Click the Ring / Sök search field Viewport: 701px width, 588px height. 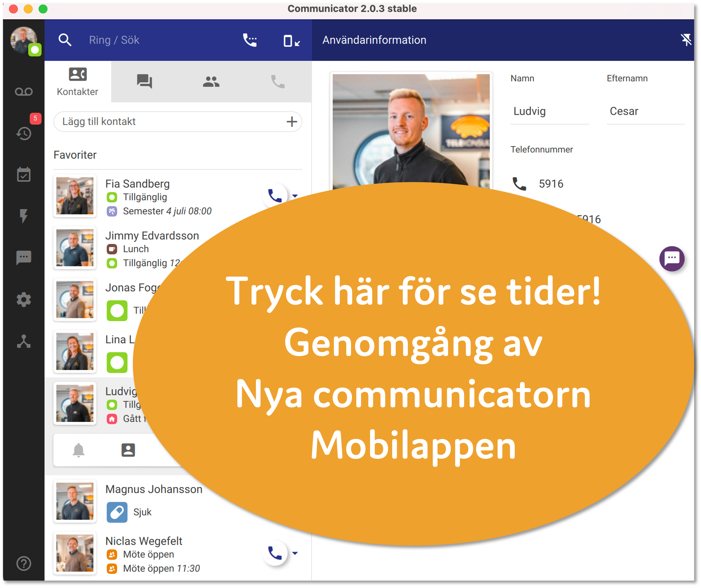[x=114, y=40]
